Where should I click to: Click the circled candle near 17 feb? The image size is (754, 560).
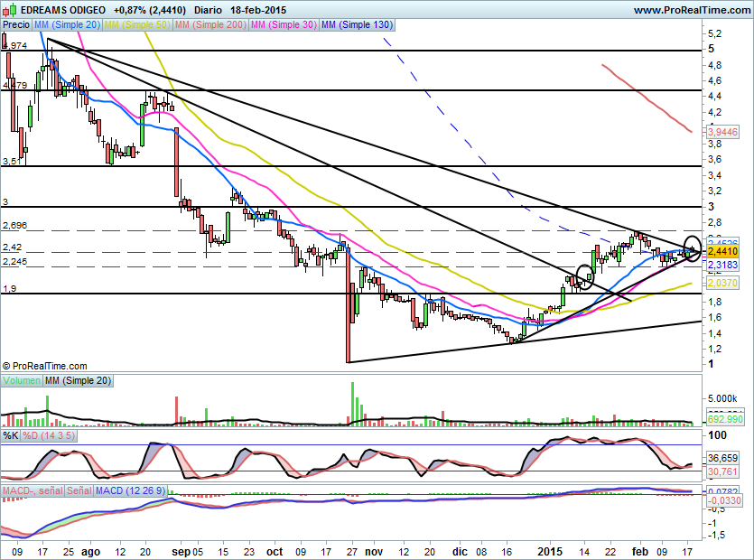[x=692, y=248]
